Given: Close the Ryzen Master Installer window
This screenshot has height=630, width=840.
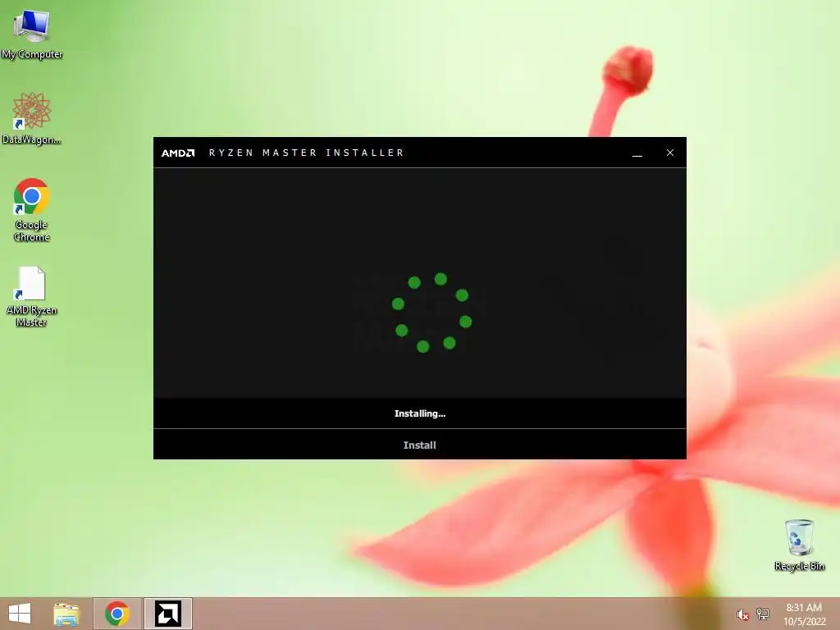Looking at the screenshot, I should coord(669,153).
